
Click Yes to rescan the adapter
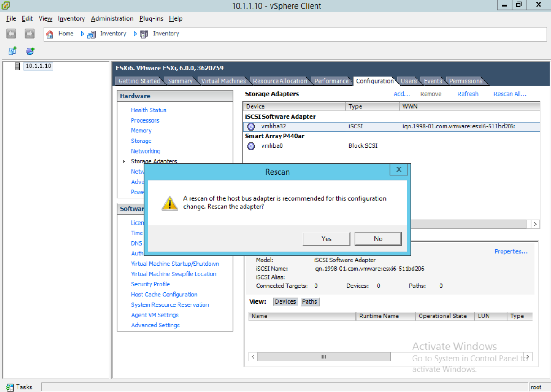click(326, 238)
